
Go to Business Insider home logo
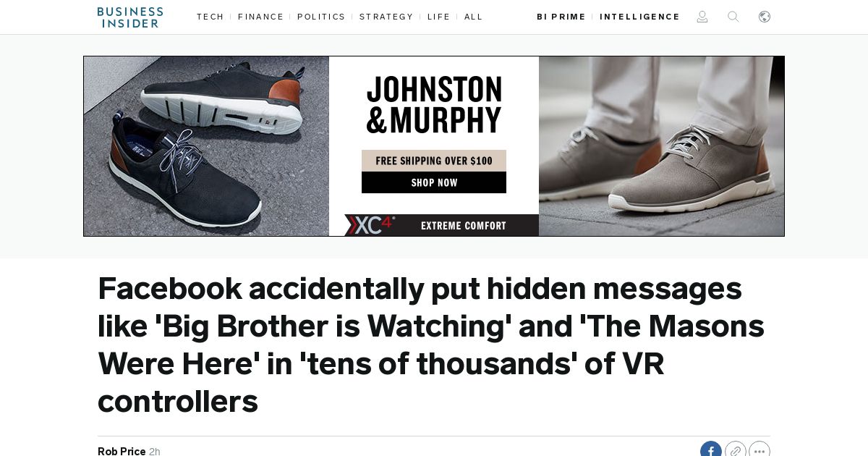coord(130,17)
